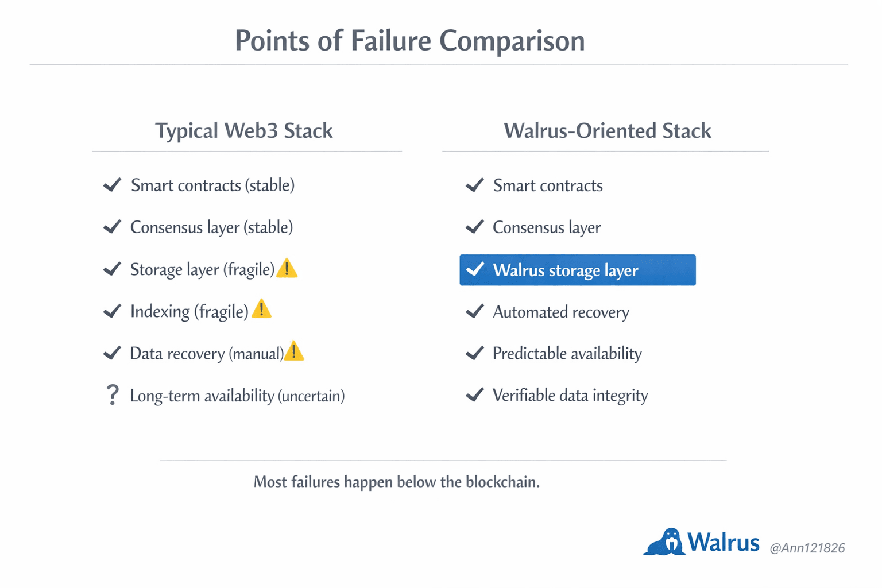Click the warning icon beside Storage layer (fragile)

tap(287, 269)
